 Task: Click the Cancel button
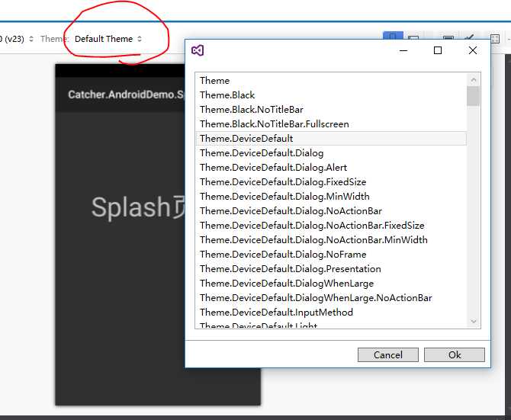tap(387, 355)
